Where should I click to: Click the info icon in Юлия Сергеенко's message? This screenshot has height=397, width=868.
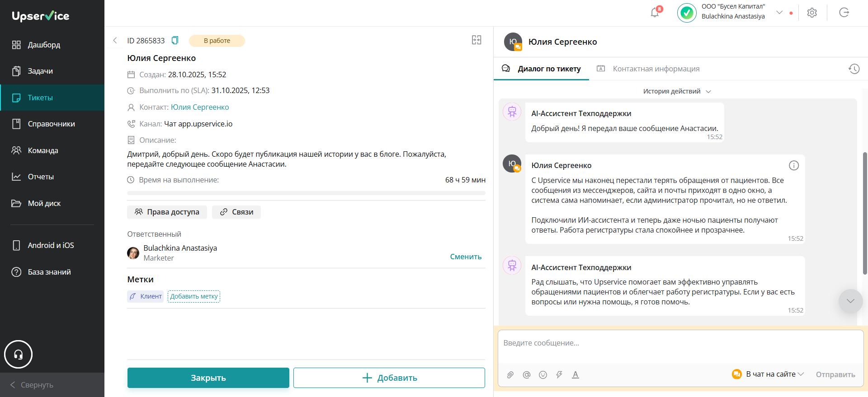(793, 165)
